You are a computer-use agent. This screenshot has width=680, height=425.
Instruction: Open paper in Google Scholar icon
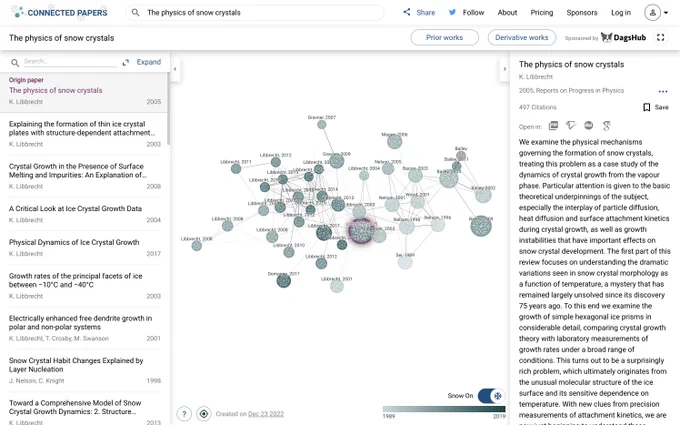click(x=607, y=126)
